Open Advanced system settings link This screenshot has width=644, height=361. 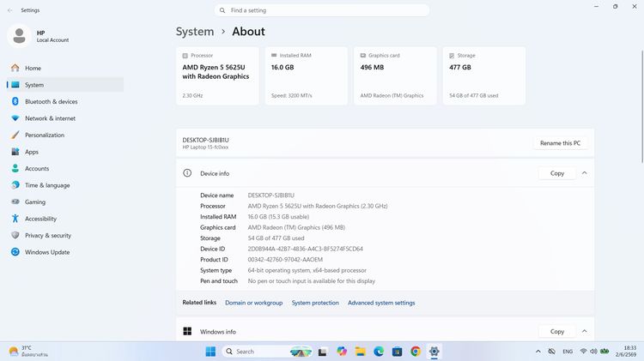pos(381,303)
